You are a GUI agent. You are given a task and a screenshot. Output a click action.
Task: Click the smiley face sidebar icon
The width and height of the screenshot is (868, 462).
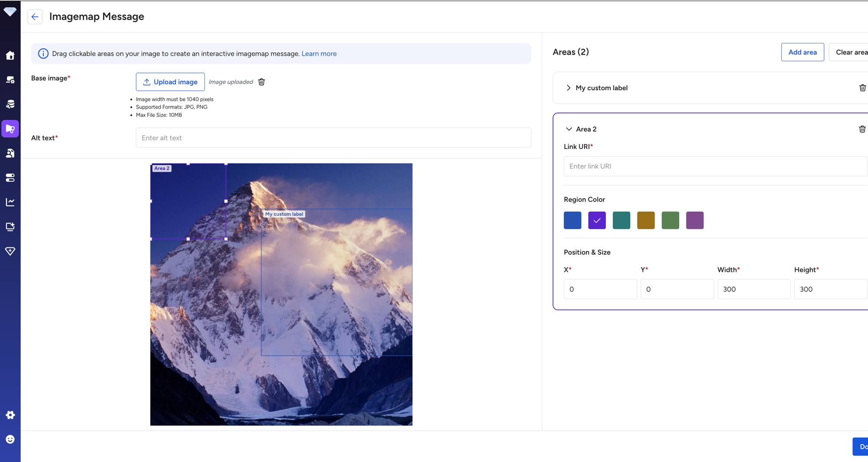point(10,439)
